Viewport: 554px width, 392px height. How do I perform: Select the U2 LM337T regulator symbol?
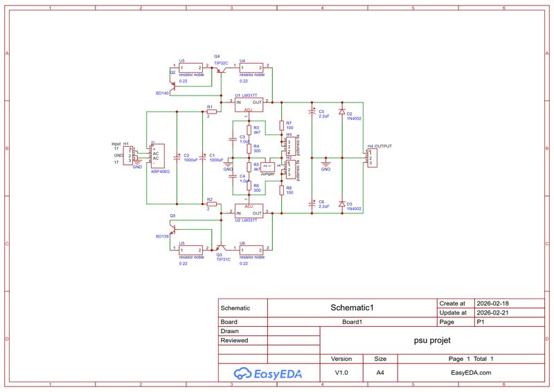tap(249, 211)
